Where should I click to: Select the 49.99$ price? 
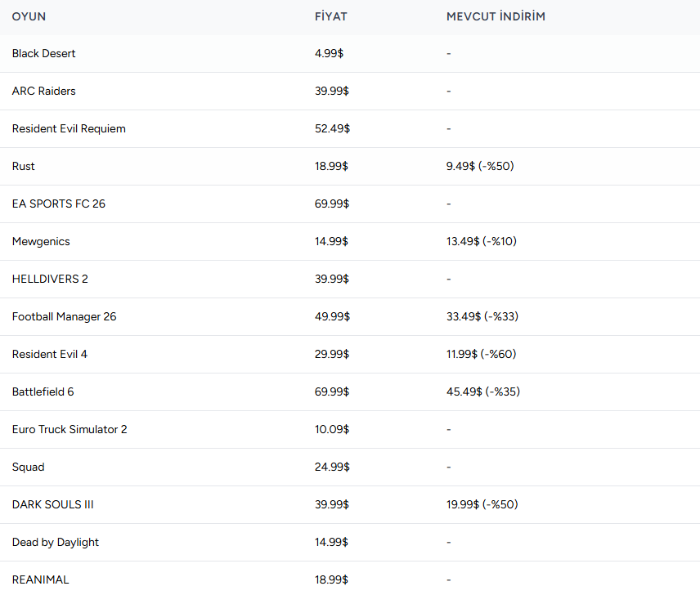(x=332, y=316)
